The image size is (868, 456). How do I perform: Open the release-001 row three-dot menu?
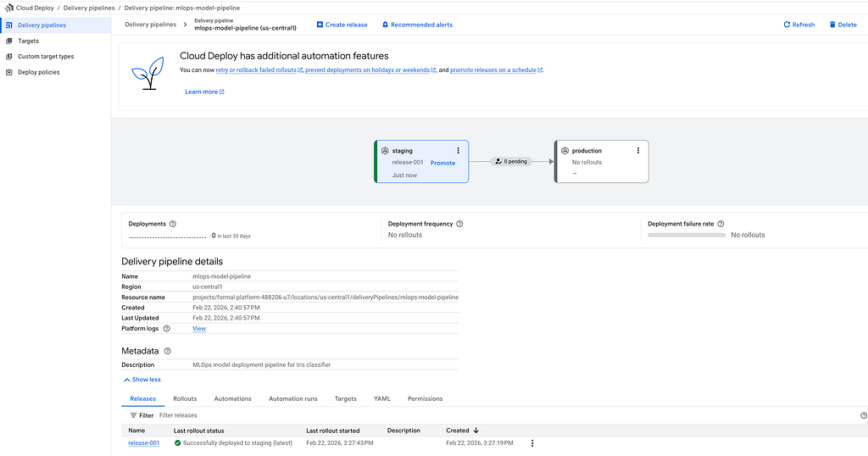coord(532,443)
